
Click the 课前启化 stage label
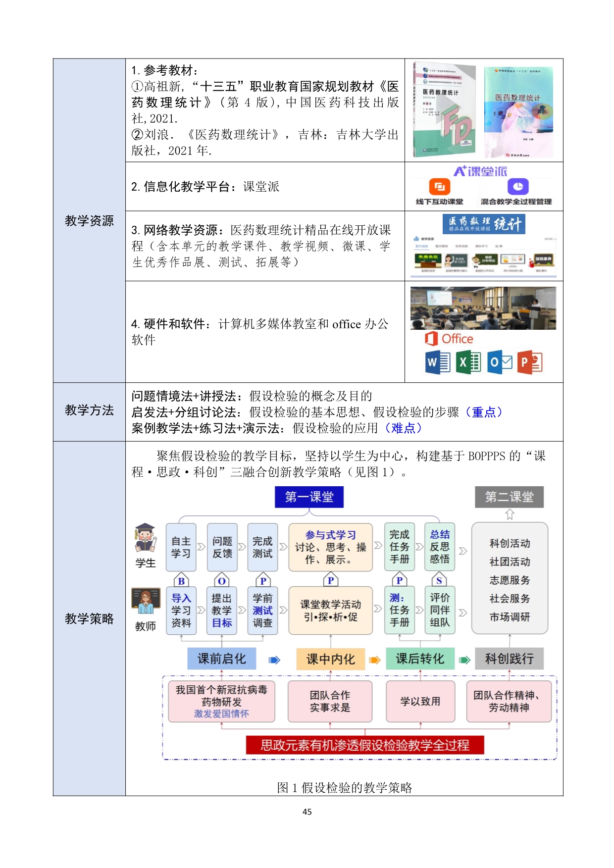(221, 659)
